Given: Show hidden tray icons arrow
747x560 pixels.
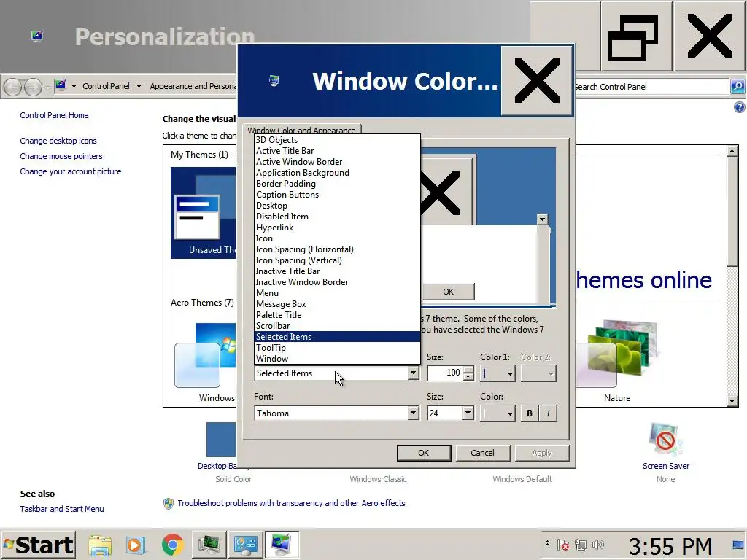Looking at the screenshot, I should pyautogui.click(x=547, y=543).
